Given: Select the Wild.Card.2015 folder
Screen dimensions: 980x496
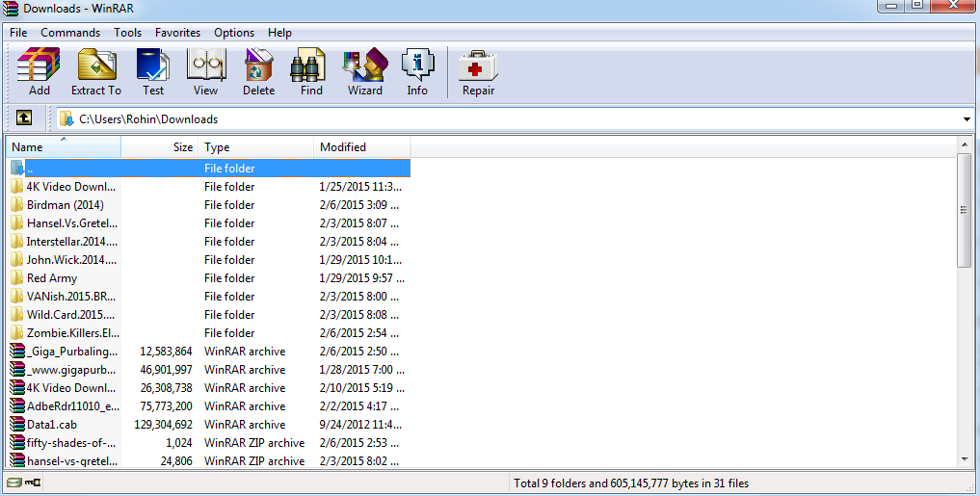Looking at the screenshot, I should [70, 314].
